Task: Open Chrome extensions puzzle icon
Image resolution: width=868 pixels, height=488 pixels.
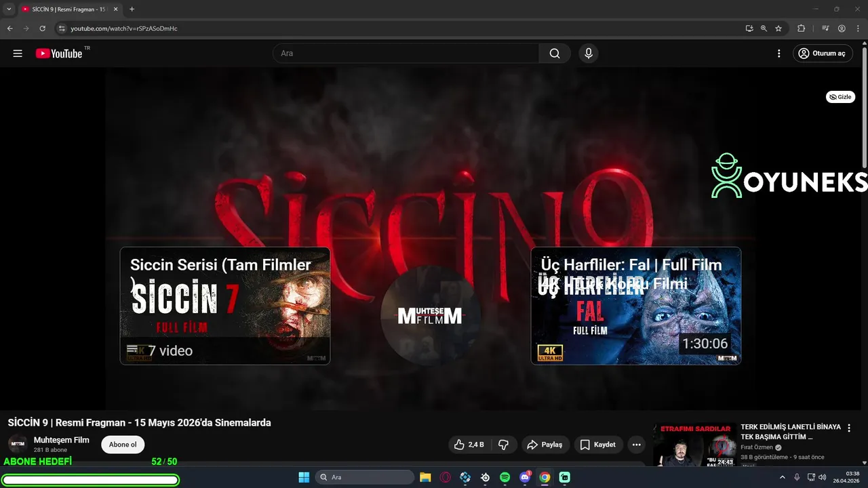Action: pyautogui.click(x=801, y=28)
